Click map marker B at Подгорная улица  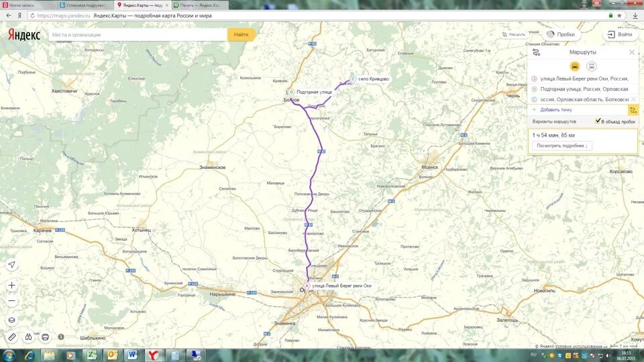291,92
